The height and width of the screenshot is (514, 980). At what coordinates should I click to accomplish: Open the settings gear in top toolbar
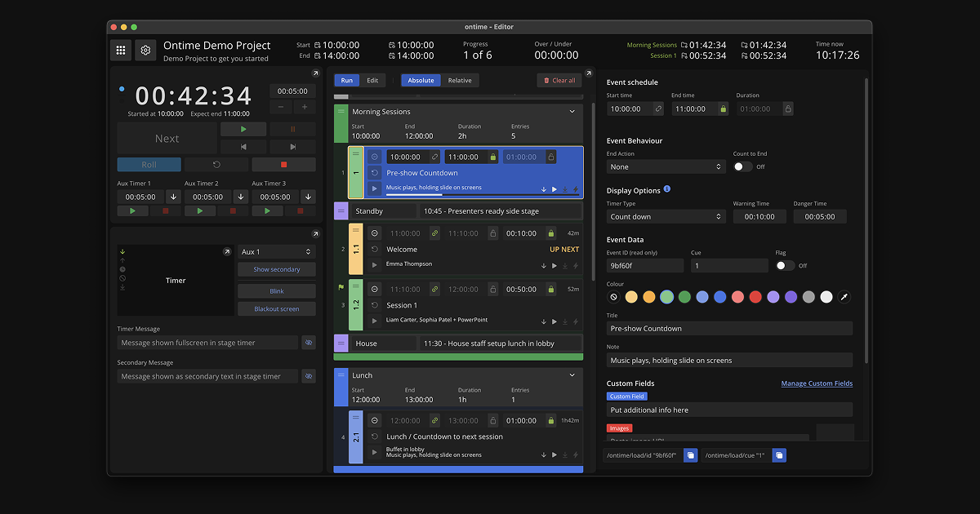click(145, 50)
